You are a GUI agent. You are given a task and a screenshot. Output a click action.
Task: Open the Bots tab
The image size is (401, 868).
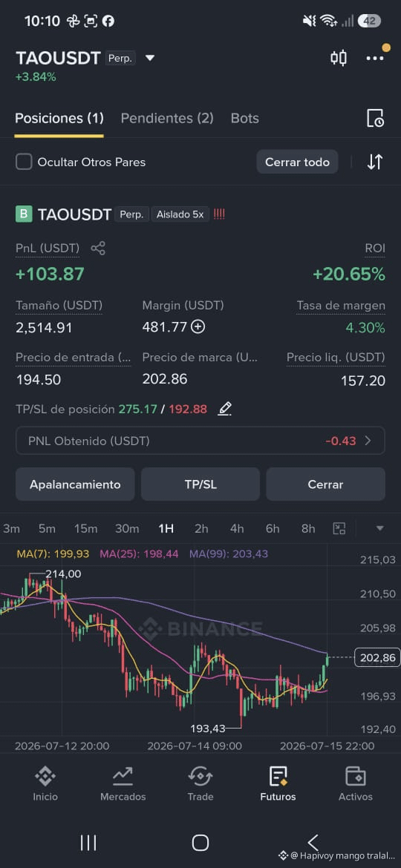245,118
